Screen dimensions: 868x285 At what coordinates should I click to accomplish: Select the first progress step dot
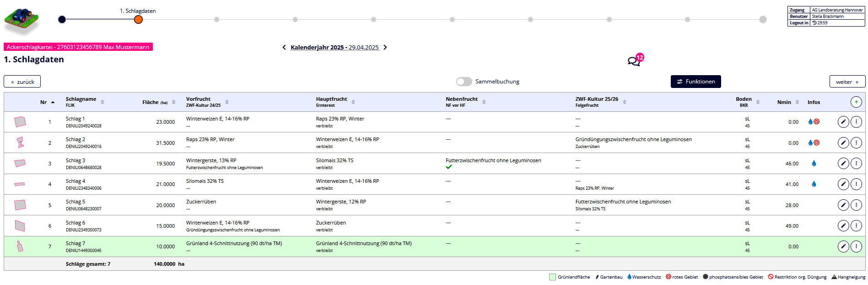62,19
